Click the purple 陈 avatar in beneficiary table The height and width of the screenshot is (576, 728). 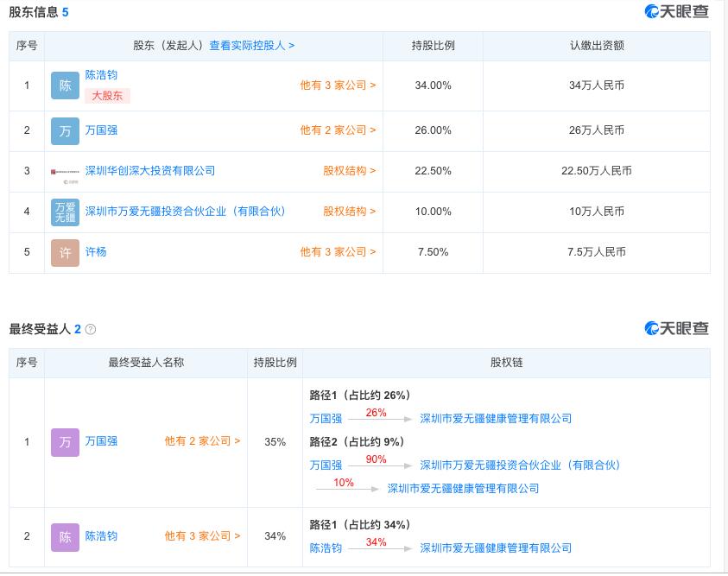(x=65, y=536)
